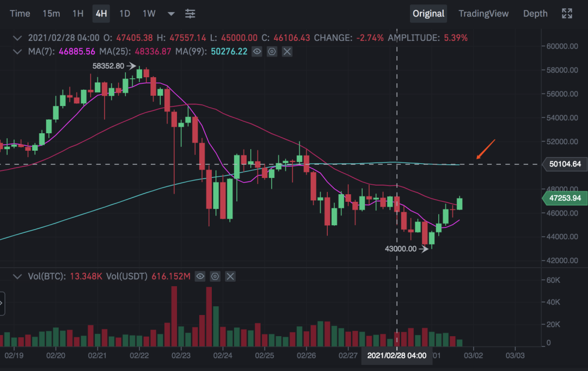Select the 1D interval button
588x371 pixels.
[x=125, y=14]
